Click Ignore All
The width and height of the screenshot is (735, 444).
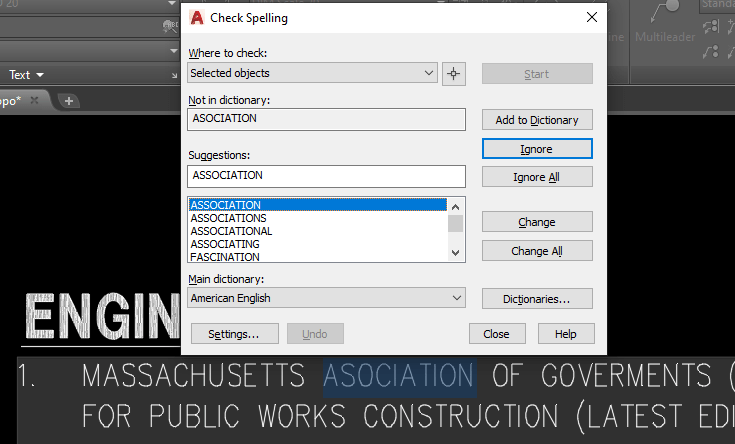[x=537, y=177]
